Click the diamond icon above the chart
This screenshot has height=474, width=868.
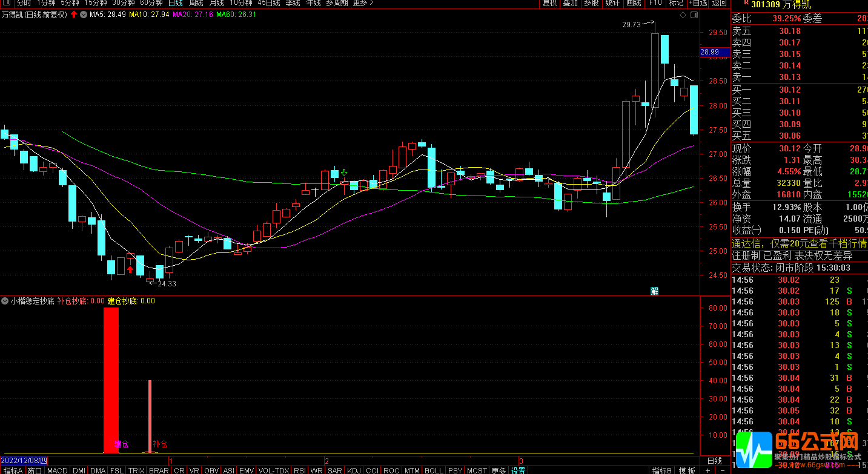coord(683,15)
